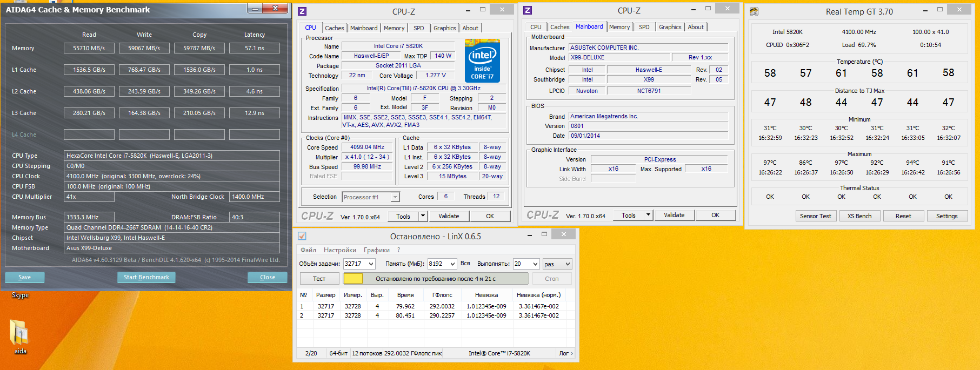
Task: Click AIDA64 Memory Read value 55710 MB/s
Action: [x=89, y=48]
